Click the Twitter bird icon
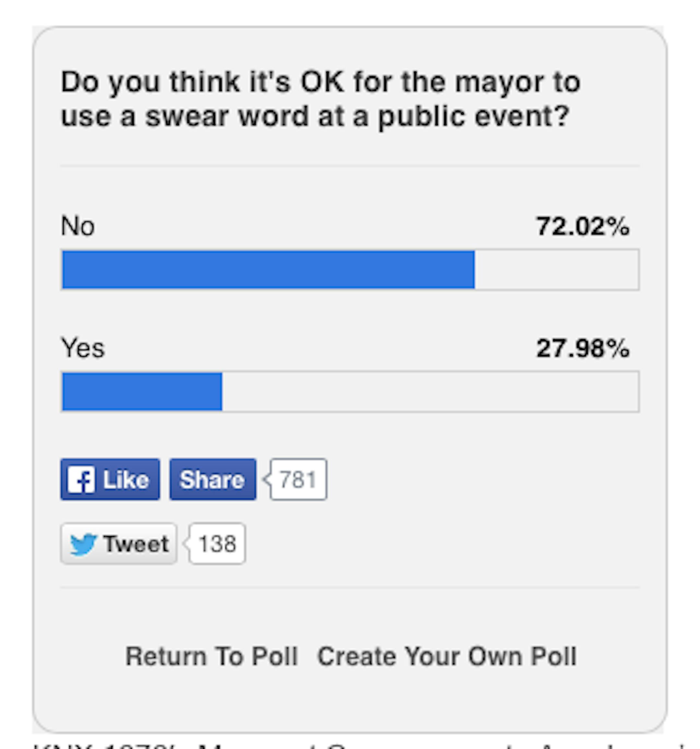This screenshot has width=700, height=749. point(83,544)
